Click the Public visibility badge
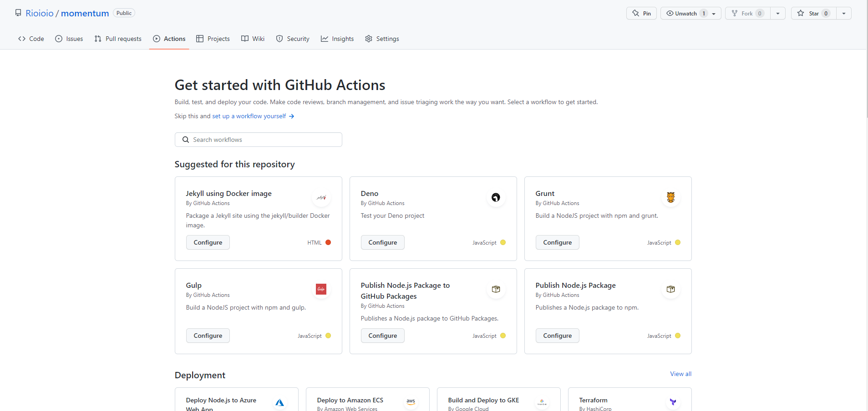The image size is (868, 411). click(x=124, y=13)
